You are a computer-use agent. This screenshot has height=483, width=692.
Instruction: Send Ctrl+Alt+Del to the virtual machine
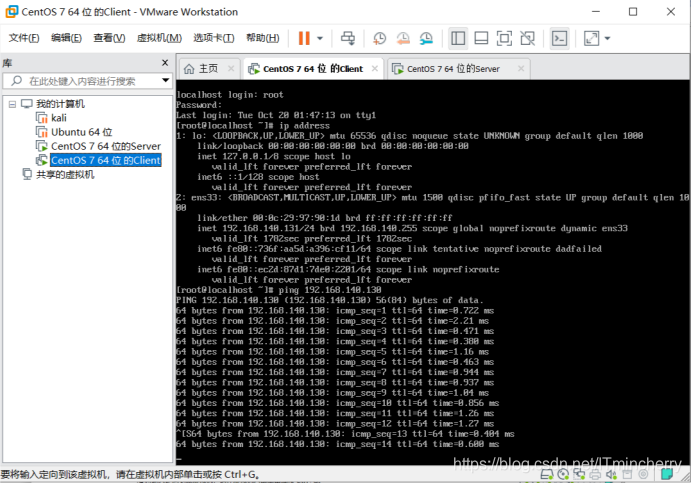click(348, 38)
